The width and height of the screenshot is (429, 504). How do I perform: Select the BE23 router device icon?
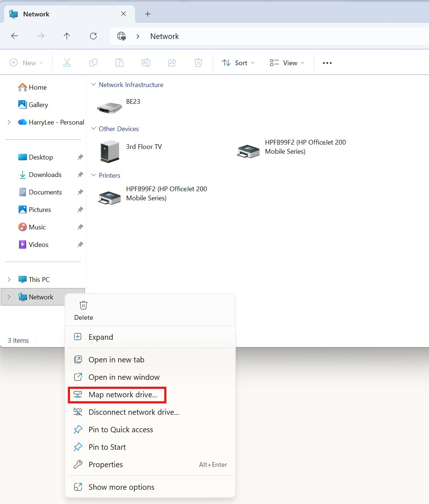(x=109, y=108)
